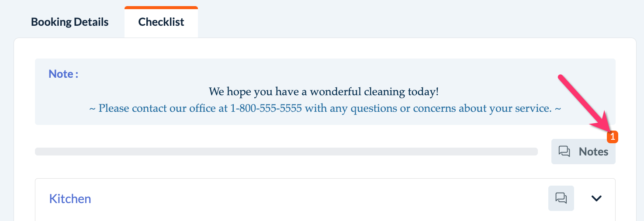The image size is (644, 221).
Task: Switch to the Booking Details tab
Action: tap(70, 22)
